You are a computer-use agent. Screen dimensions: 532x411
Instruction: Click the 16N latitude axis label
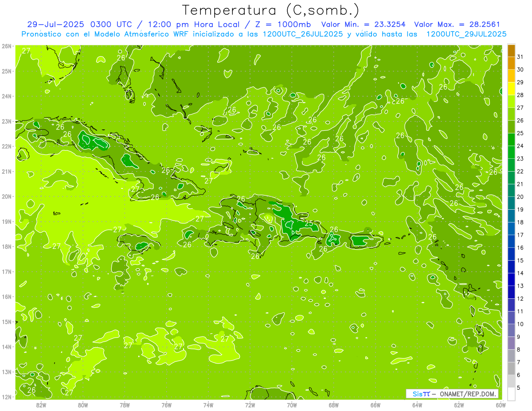click(x=6, y=297)
